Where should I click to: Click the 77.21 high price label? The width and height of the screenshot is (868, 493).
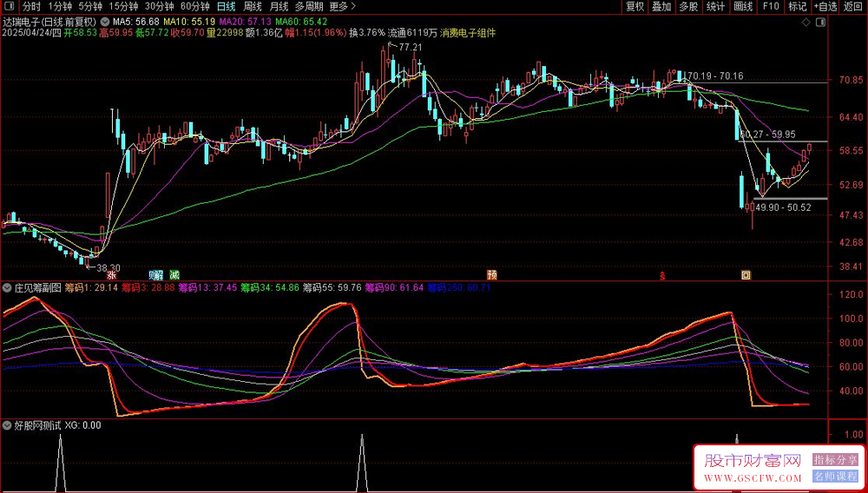pyautogui.click(x=411, y=48)
